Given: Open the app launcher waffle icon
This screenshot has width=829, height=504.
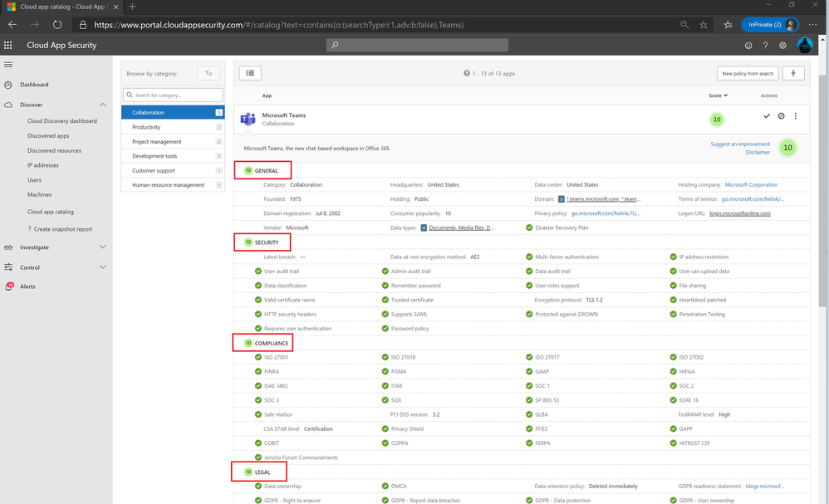Looking at the screenshot, I should click(x=8, y=45).
